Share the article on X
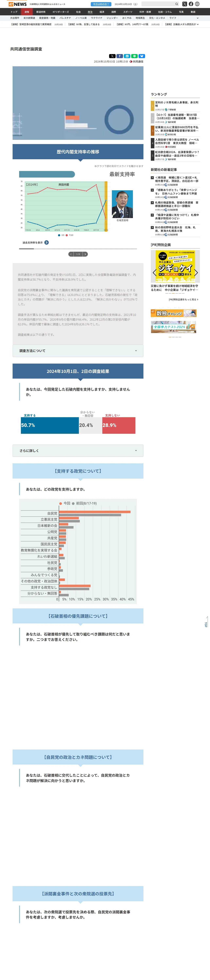 tap(112, 56)
